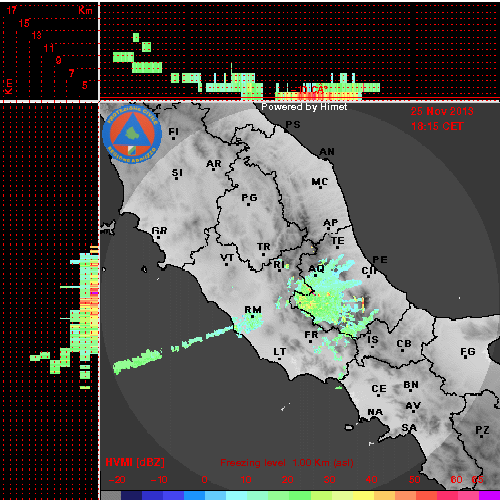Screen dimensions: 500x500
Task: Click the AQ label near radar echoes
Action: 316,269
